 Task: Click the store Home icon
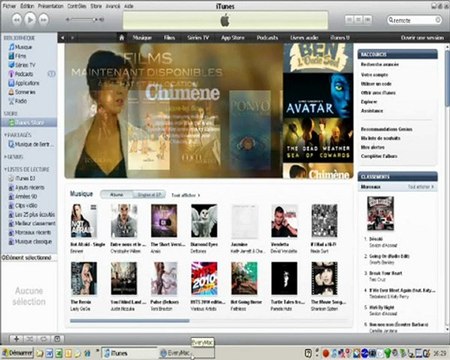pyautogui.click(x=122, y=38)
